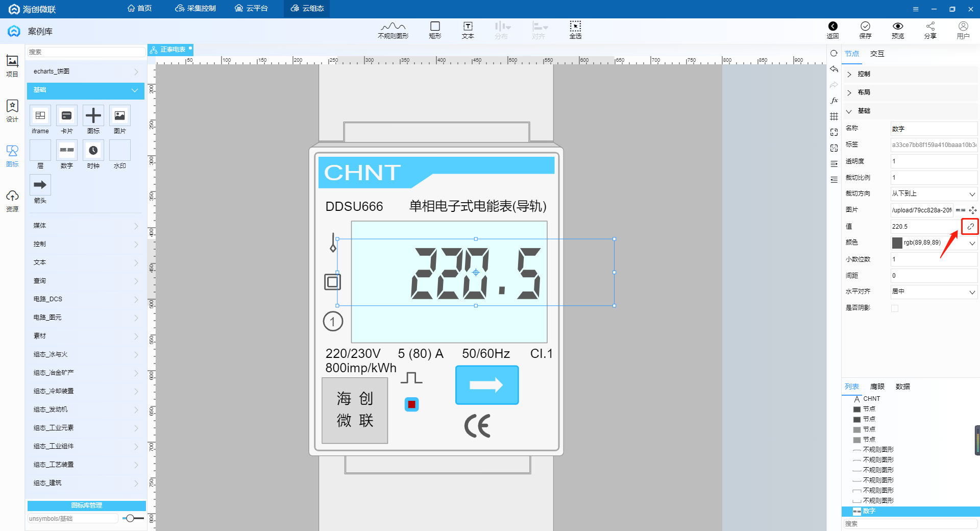980x531 pixels.
Task: Open the 云平台 menu
Action: tap(251, 9)
